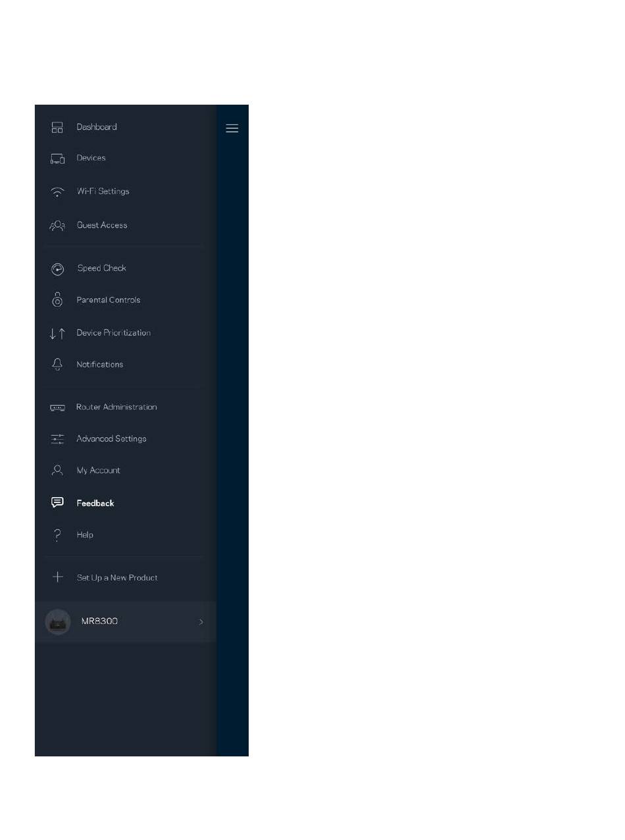This screenshot has height=840, width=625.
Task: Click the Help question mark icon
Action: pos(57,535)
